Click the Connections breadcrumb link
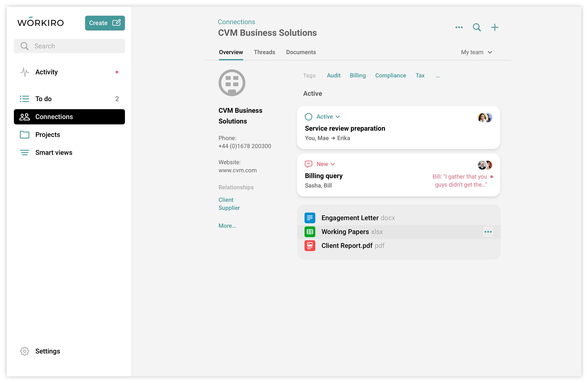Viewport: 588px width, 383px height. tap(236, 22)
